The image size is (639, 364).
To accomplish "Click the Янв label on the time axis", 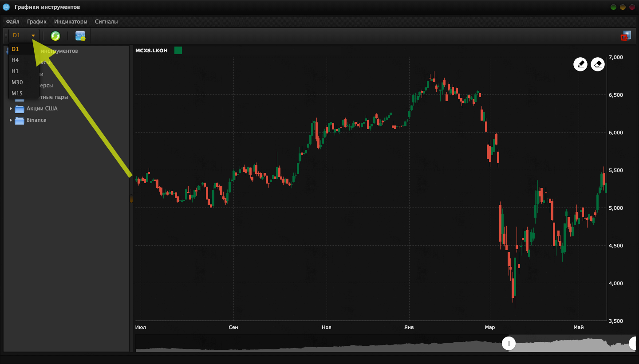I will (x=409, y=327).
